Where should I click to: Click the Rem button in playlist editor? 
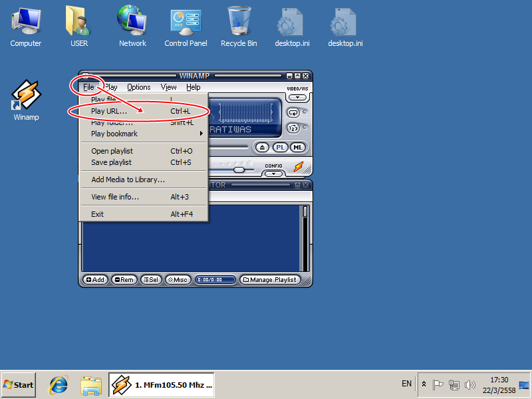coord(124,280)
